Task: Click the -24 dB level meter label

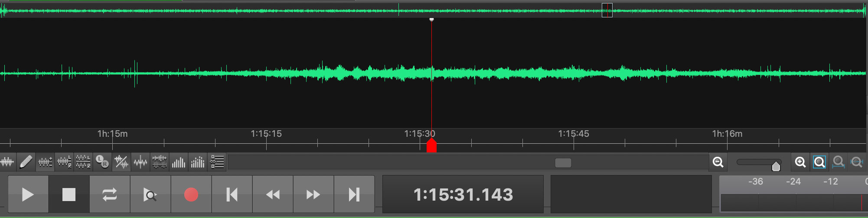Action: tap(793, 182)
